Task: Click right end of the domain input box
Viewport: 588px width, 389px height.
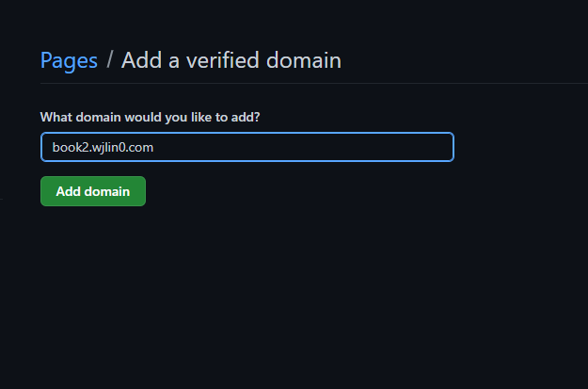Action: (x=440, y=147)
